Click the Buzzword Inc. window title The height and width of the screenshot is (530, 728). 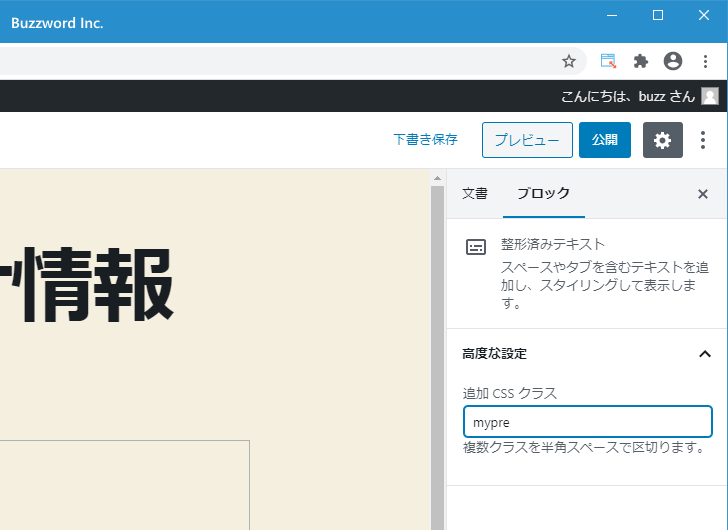pos(57,23)
